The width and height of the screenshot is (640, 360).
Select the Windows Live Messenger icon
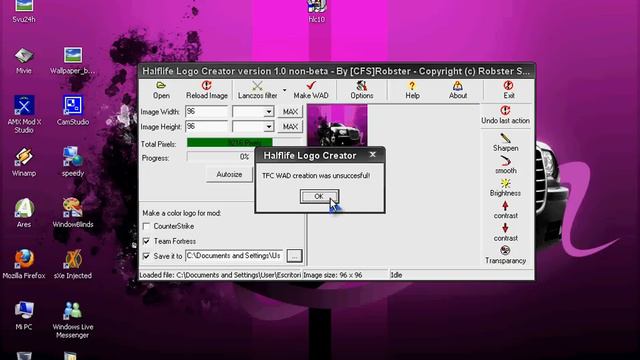point(73,320)
